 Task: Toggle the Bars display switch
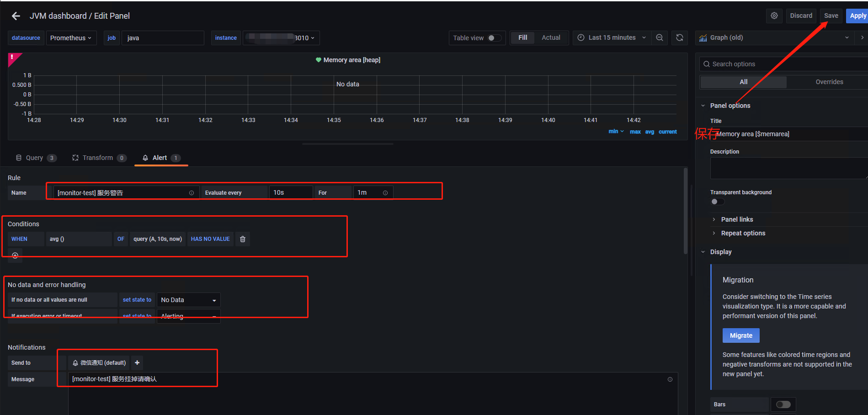coord(783,404)
